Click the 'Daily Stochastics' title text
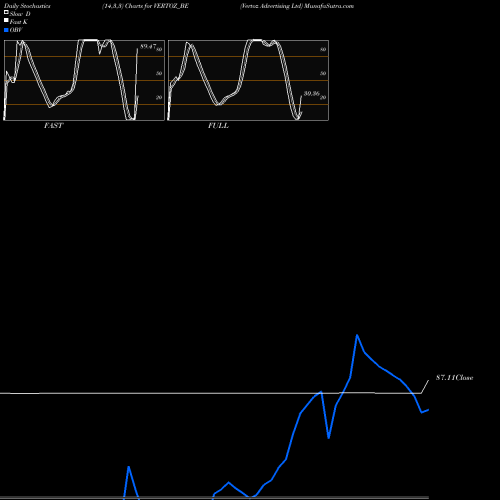The height and width of the screenshot is (500, 500). (x=27, y=6)
